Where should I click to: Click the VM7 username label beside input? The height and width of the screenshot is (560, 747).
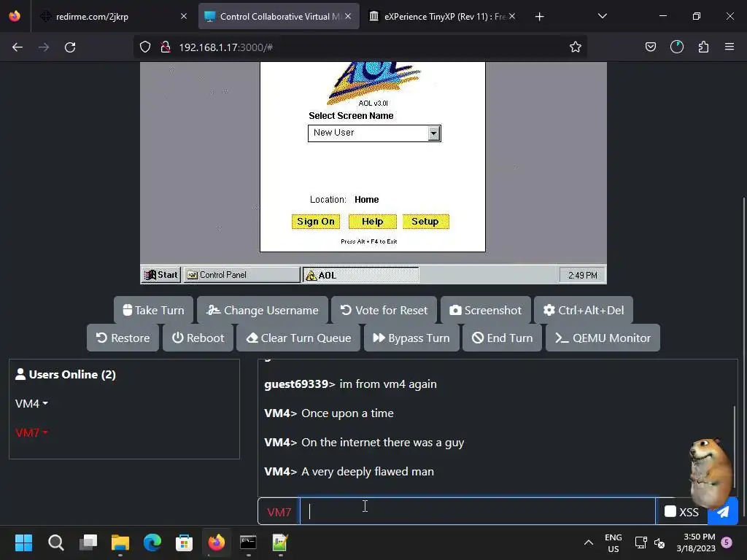(x=279, y=512)
